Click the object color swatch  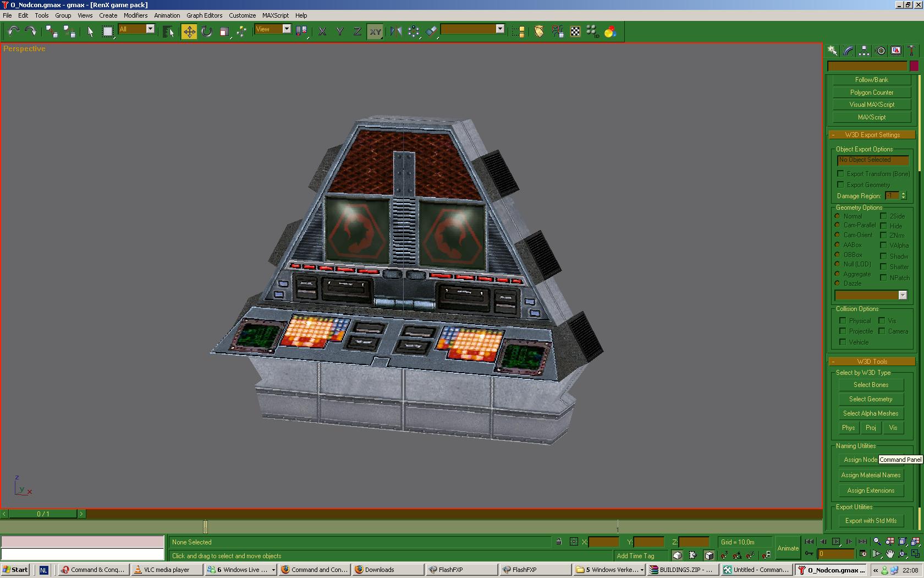(914, 66)
